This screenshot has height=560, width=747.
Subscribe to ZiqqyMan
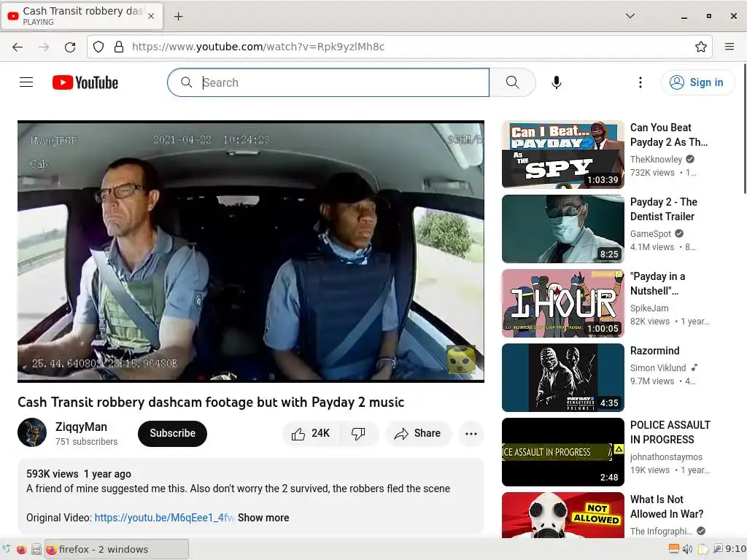[x=172, y=433]
